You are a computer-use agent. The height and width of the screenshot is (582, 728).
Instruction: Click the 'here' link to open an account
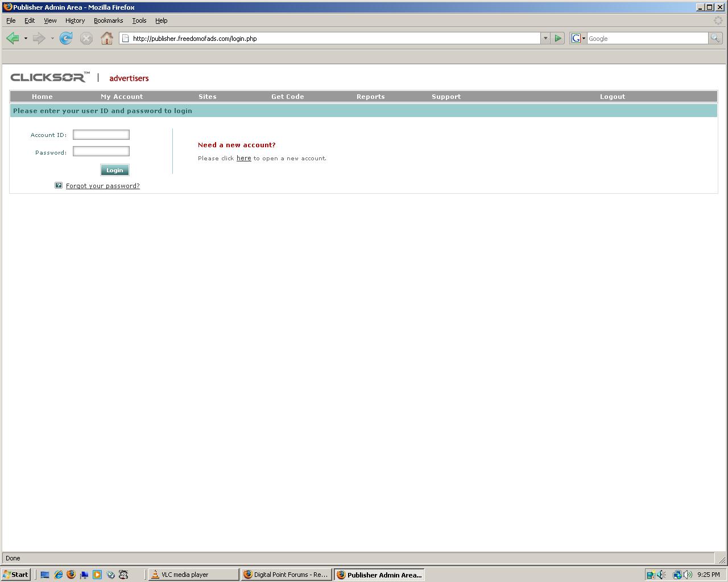pyautogui.click(x=244, y=158)
